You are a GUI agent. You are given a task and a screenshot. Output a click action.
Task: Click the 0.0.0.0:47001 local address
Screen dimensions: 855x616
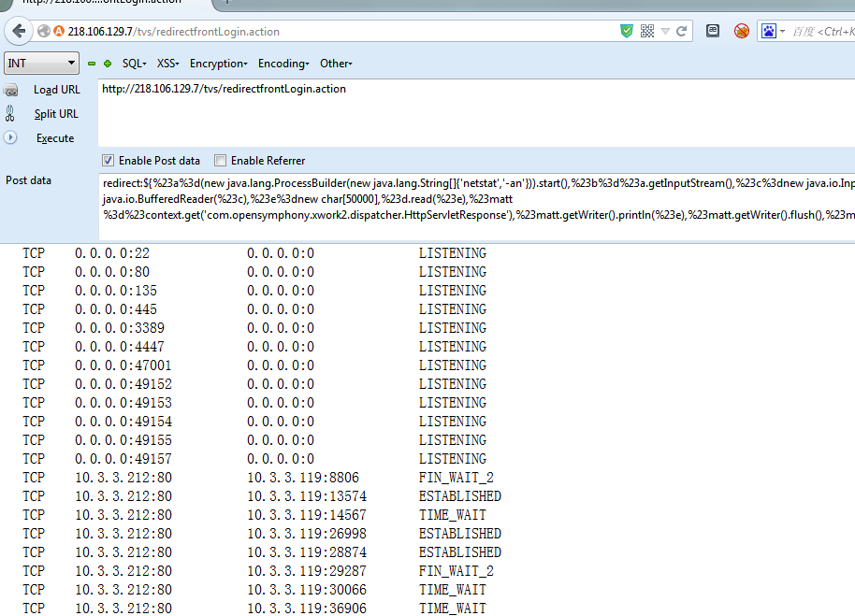click(123, 365)
